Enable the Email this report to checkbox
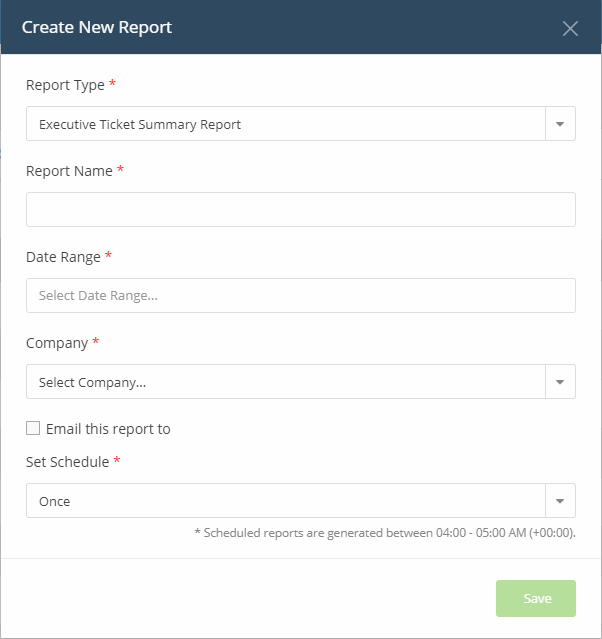This screenshot has width=602, height=639. 33,428
